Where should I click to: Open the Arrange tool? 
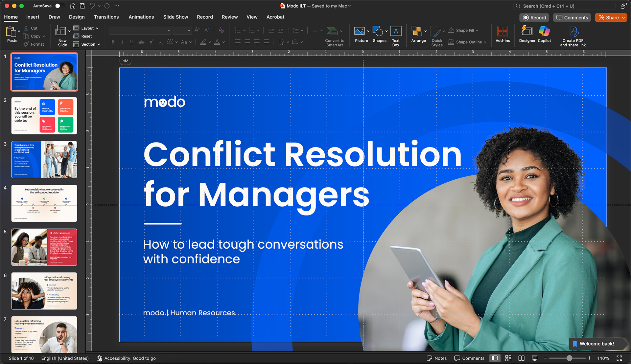coord(418,34)
